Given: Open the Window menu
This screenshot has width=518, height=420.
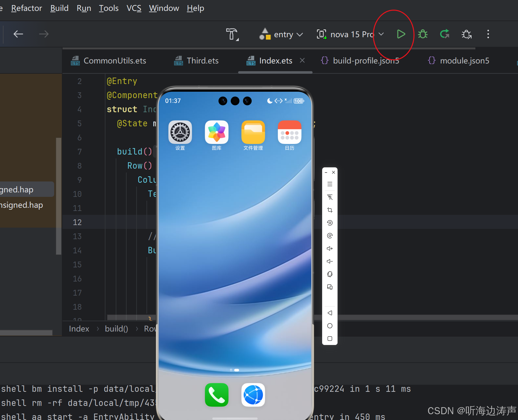Looking at the screenshot, I should tap(164, 8).
